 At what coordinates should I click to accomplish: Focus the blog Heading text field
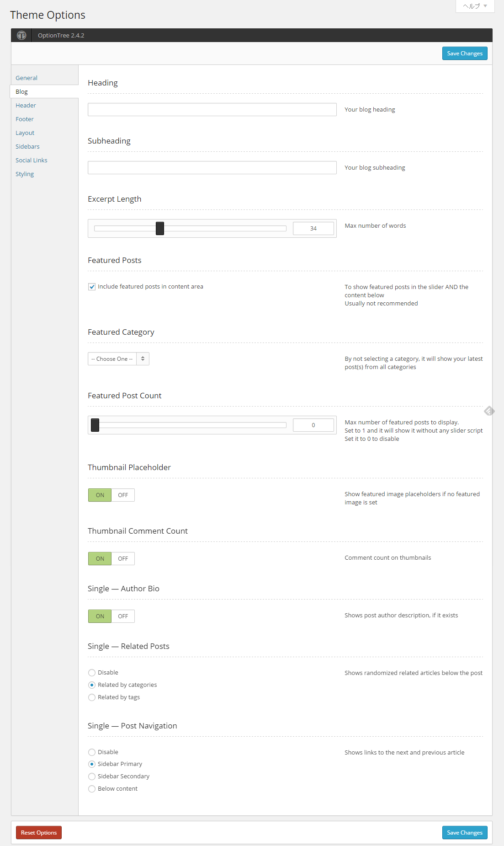pos(212,110)
